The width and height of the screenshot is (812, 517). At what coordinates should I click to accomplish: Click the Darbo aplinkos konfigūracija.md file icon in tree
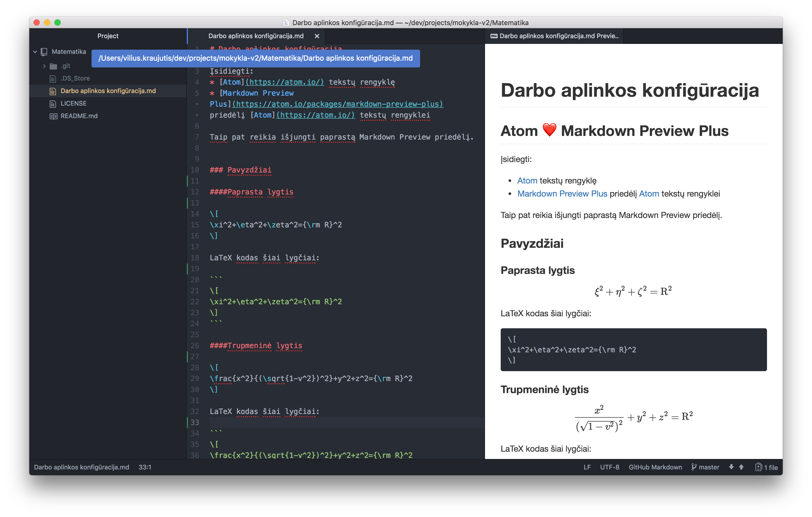(x=53, y=91)
